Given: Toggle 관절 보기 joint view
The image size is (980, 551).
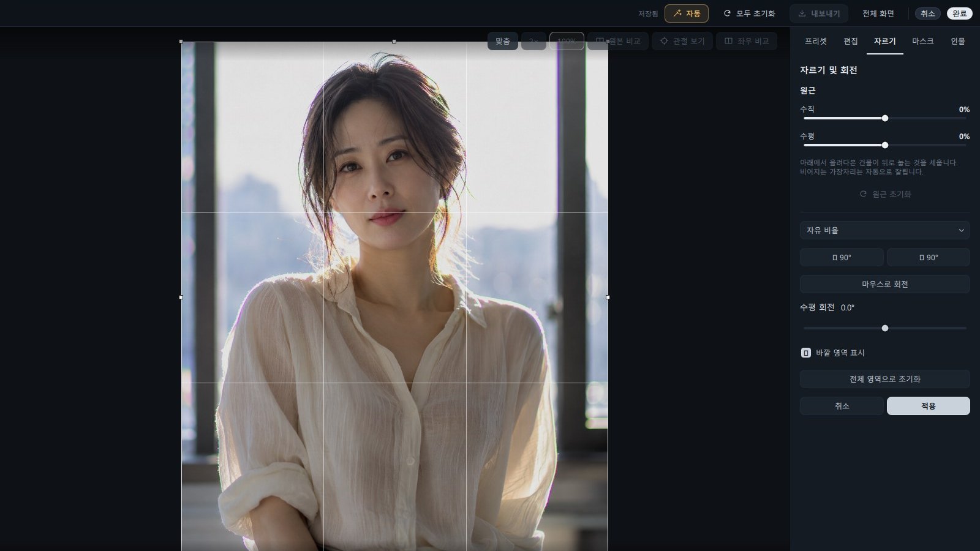Looking at the screenshot, I should 682,41.
